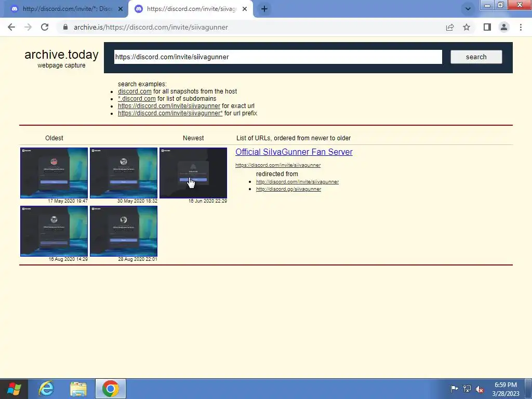Open the Chrome three-dot menu

pos(521,27)
